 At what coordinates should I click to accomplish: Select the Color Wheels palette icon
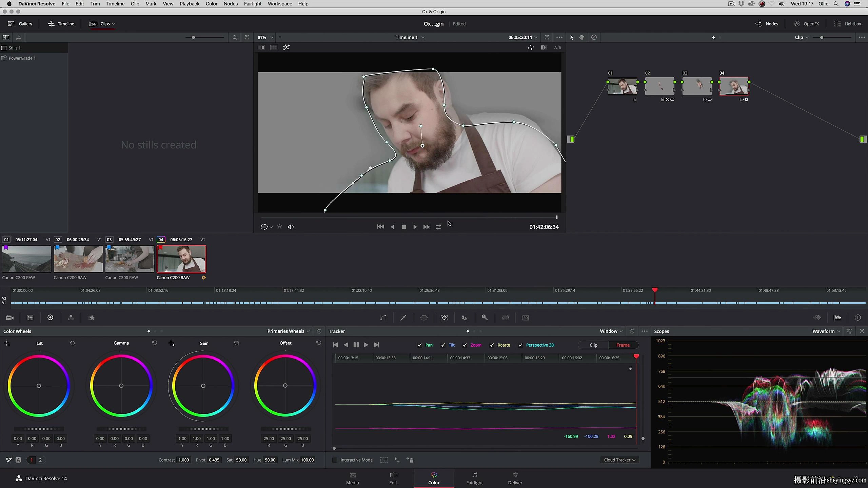pyautogui.click(x=50, y=318)
